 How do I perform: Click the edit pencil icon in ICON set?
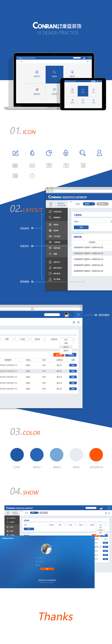click(x=16, y=153)
